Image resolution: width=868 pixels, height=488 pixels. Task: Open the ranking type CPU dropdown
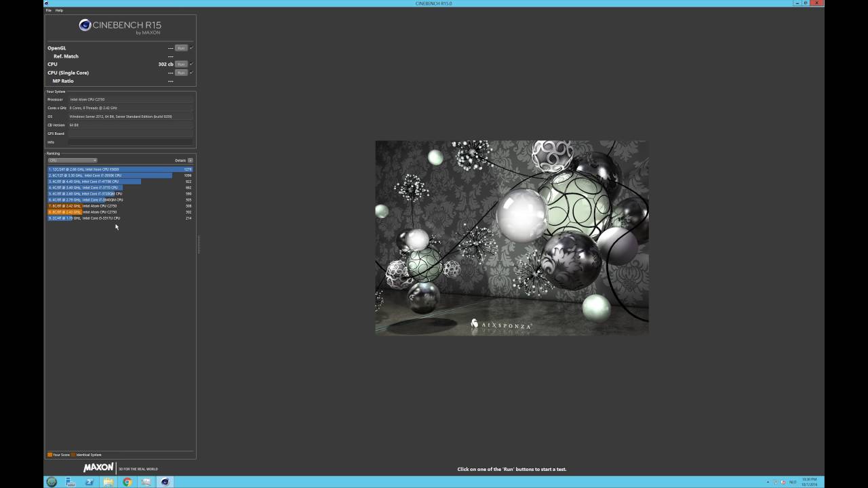[x=72, y=161]
